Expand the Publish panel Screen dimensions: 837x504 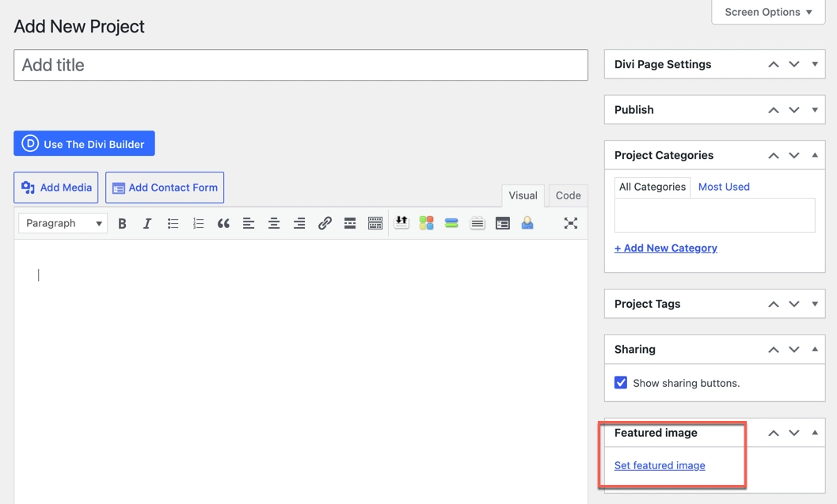(x=815, y=110)
